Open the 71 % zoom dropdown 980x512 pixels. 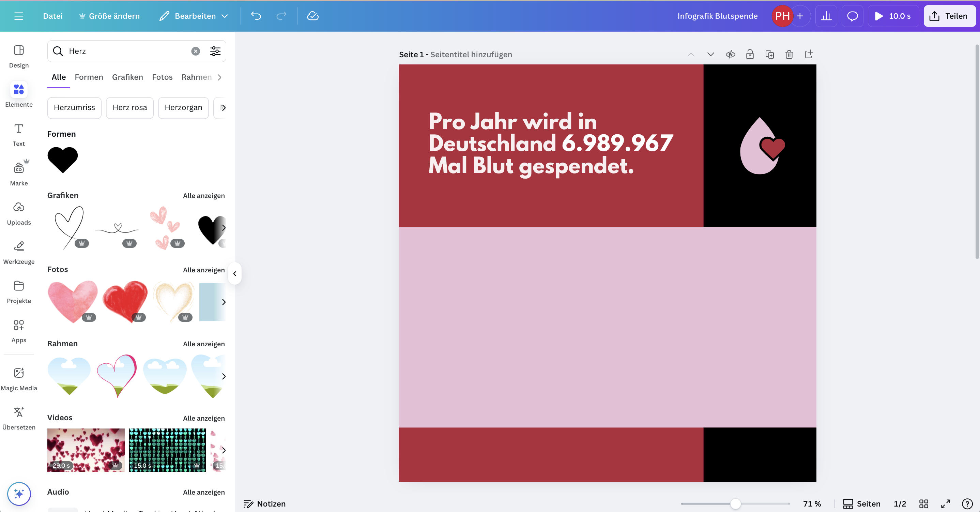point(812,503)
